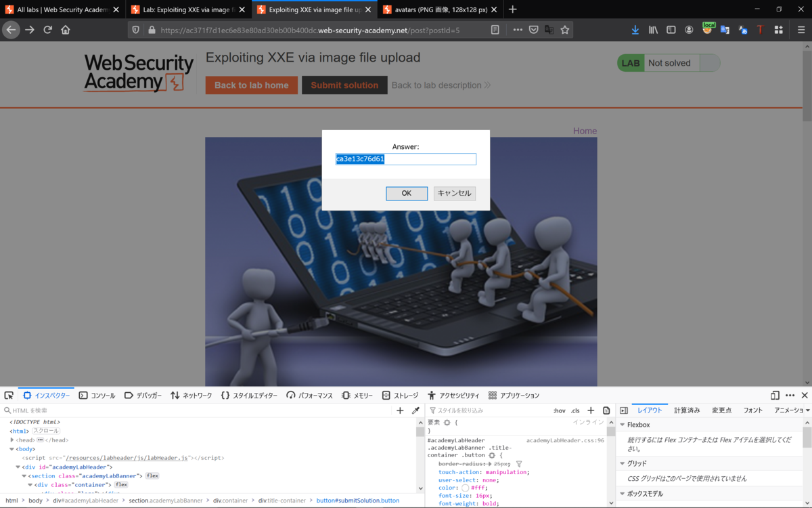This screenshot has height=508, width=812.
Task: Toggle the .cls class panel
Action: click(575, 410)
